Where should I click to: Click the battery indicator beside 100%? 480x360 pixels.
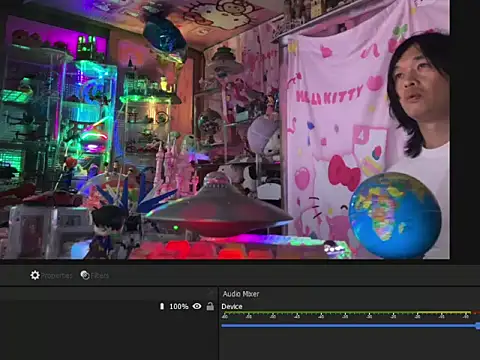[x=162, y=306]
